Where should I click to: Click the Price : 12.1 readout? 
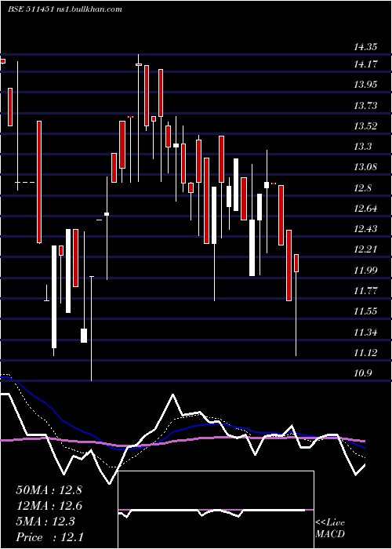tap(49, 537)
